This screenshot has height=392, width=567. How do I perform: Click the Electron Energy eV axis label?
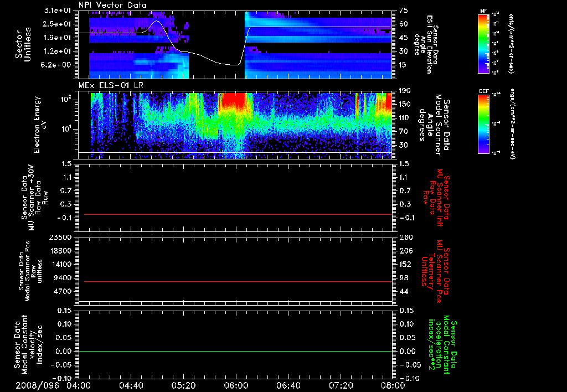point(40,125)
